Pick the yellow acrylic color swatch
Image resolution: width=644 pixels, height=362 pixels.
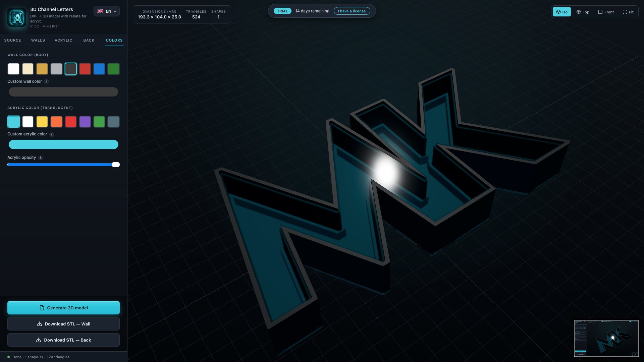pyautogui.click(x=42, y=122)
